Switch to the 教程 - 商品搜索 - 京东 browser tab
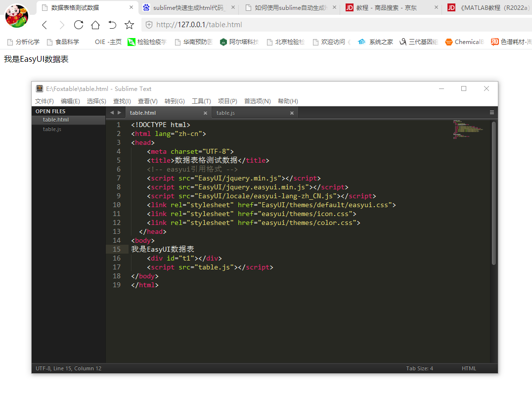 tap(386, 8)
